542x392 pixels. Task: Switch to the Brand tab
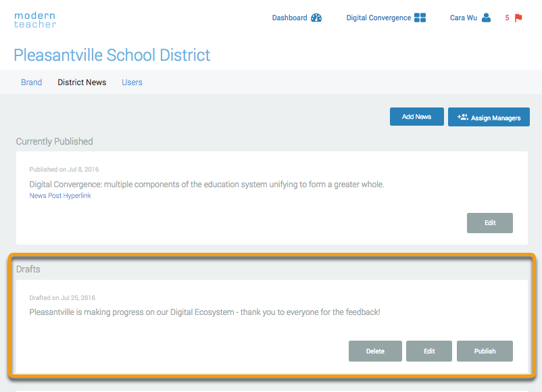point(32,82)
